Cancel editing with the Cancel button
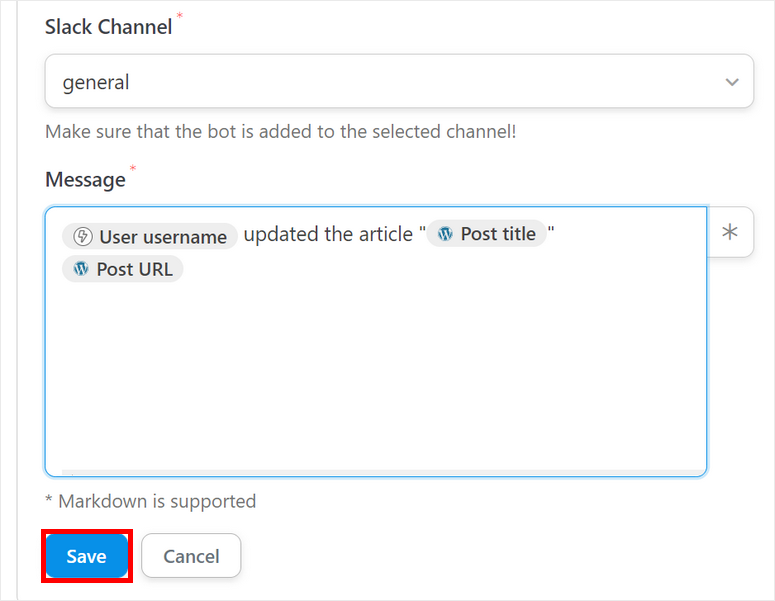The height and width of the screenshot is (601, 775). pos(191,556)
